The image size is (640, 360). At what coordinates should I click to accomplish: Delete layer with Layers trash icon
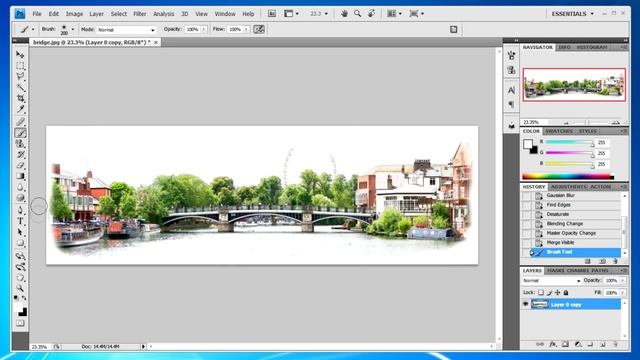[616, 344]
